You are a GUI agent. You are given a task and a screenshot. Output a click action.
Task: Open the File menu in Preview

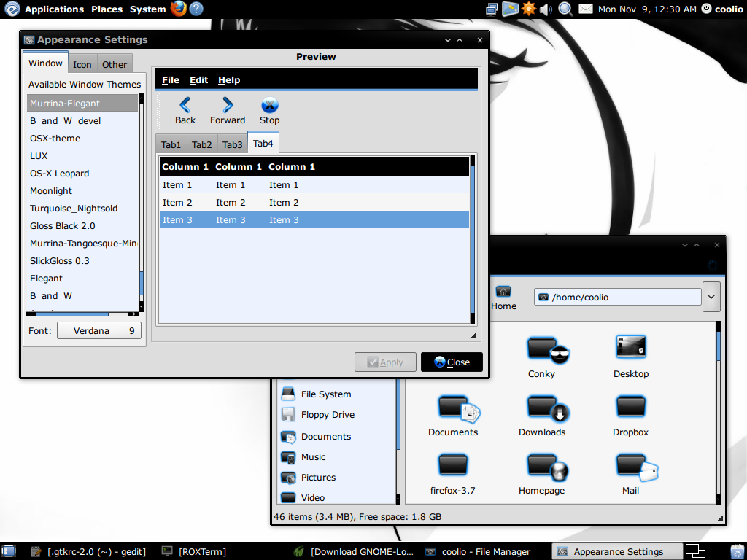[x=171, y=80]
